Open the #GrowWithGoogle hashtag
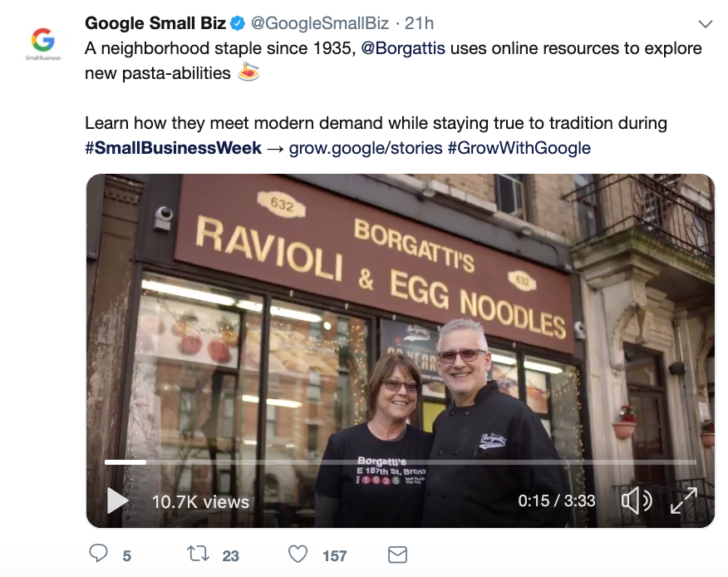Screen dimensions: 728x577 pyautogui.click(x=519, y=148)
